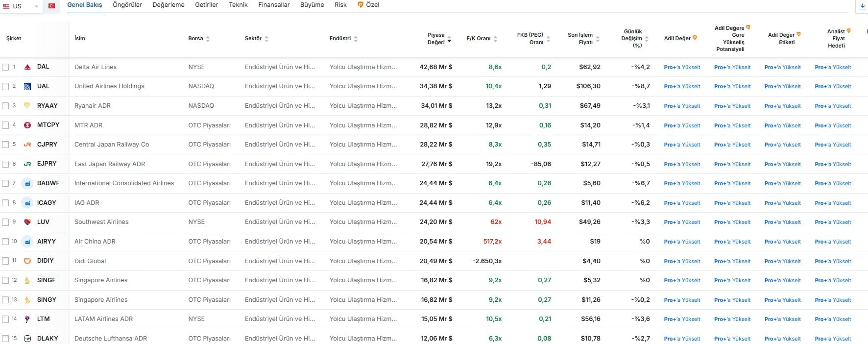Click the MTR ADR logo icon

pos(27,125)
